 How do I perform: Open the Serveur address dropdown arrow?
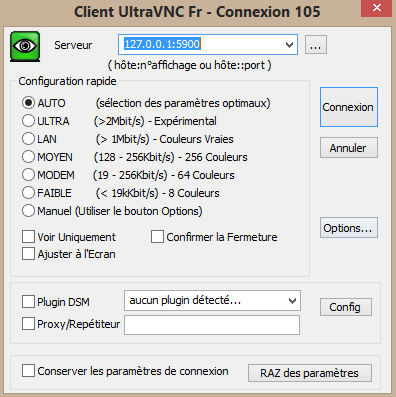[x=289, y=44]
